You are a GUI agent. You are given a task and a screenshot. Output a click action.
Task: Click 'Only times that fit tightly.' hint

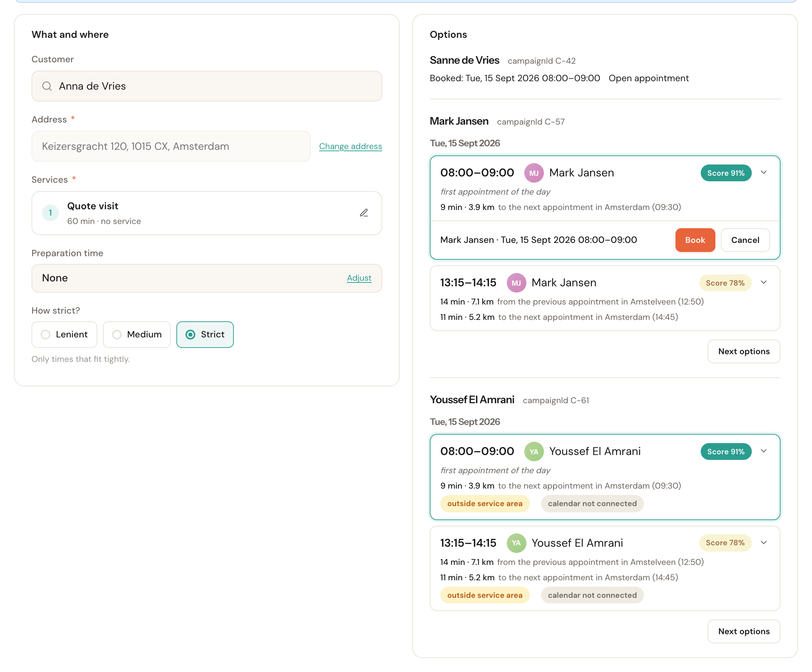pyautogui.click(x=80, y=359)
